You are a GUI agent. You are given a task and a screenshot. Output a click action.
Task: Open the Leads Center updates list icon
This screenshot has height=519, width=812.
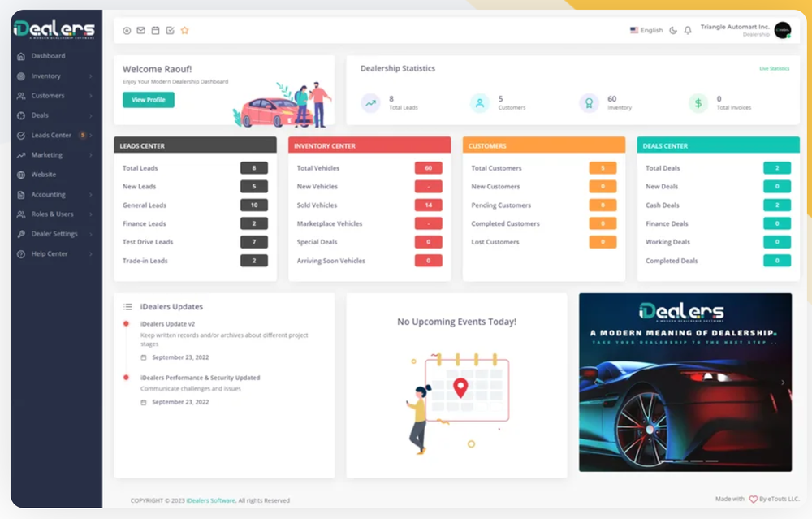tap(127, 306)
